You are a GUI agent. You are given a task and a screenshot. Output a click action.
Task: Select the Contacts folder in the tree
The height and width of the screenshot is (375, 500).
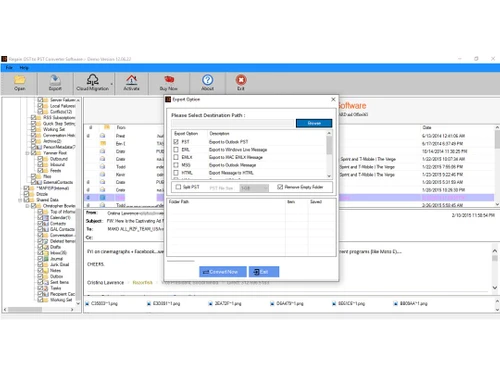point(58,223)
